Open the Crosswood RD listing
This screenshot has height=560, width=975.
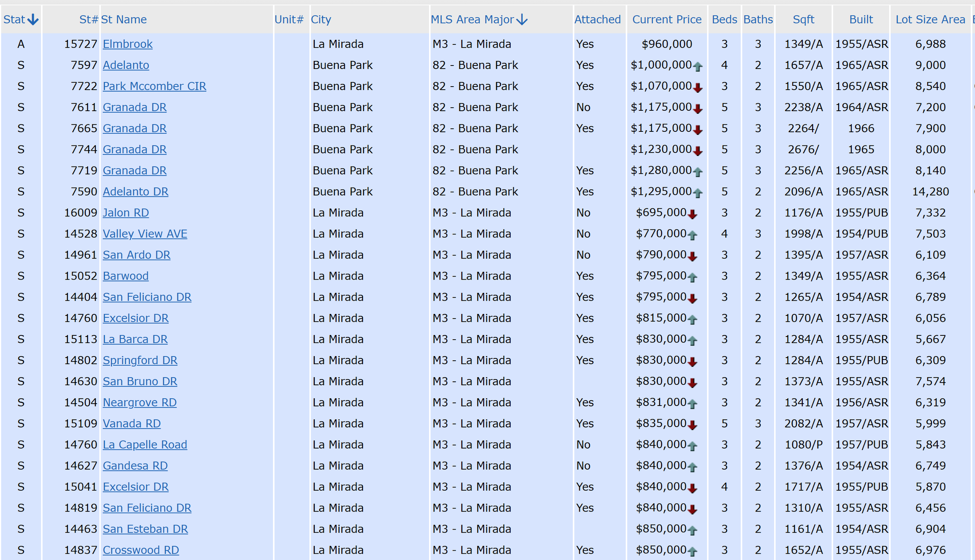(141, 550)
